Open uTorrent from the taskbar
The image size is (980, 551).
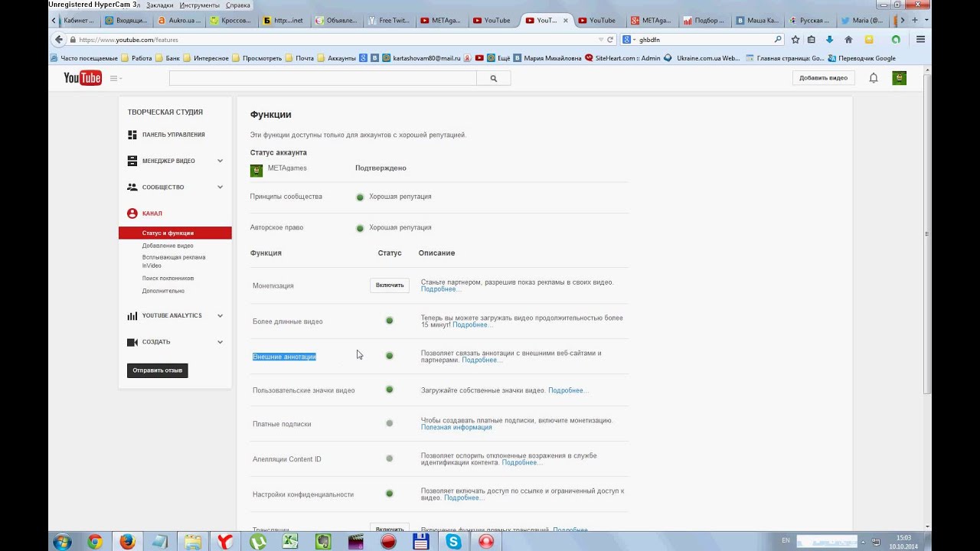pyautogui.click(x=257, y=541)
